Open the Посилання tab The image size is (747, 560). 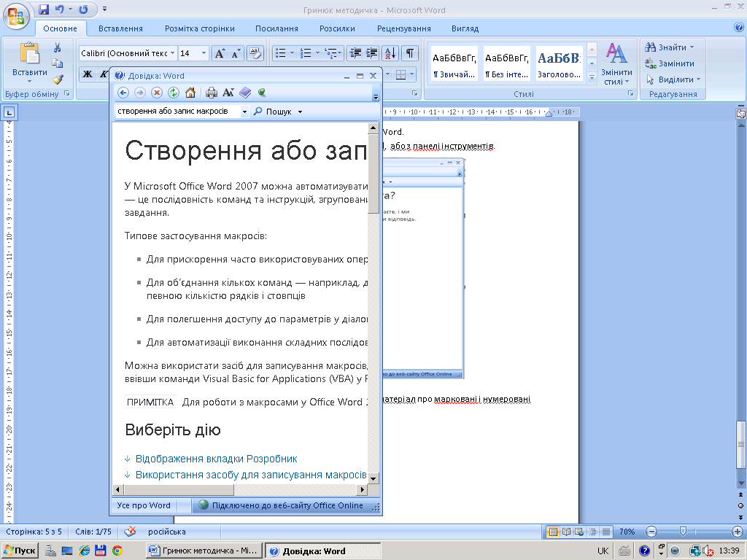click(276, 28)
